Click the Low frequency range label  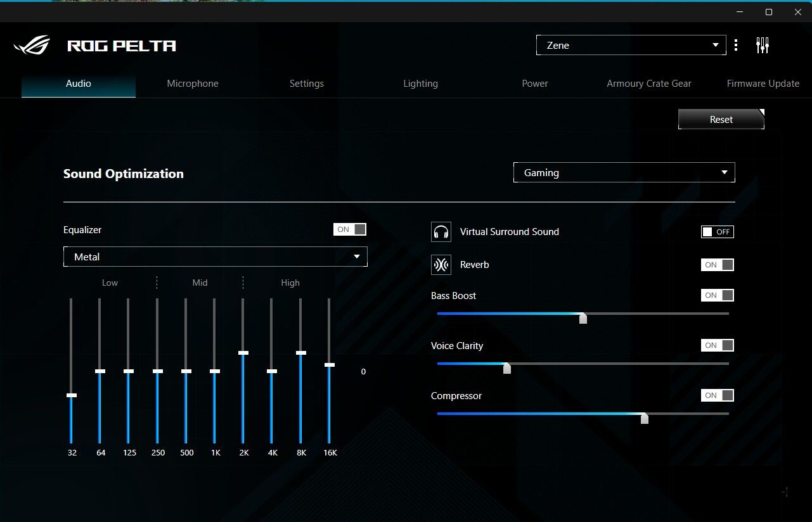[110, 283]
